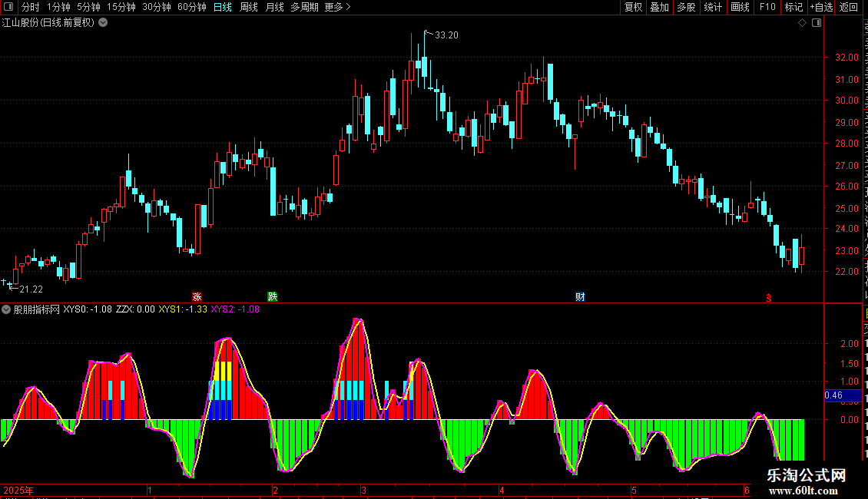
Task: Switch to the 月线 monthly tab
Action: [274, 7]
